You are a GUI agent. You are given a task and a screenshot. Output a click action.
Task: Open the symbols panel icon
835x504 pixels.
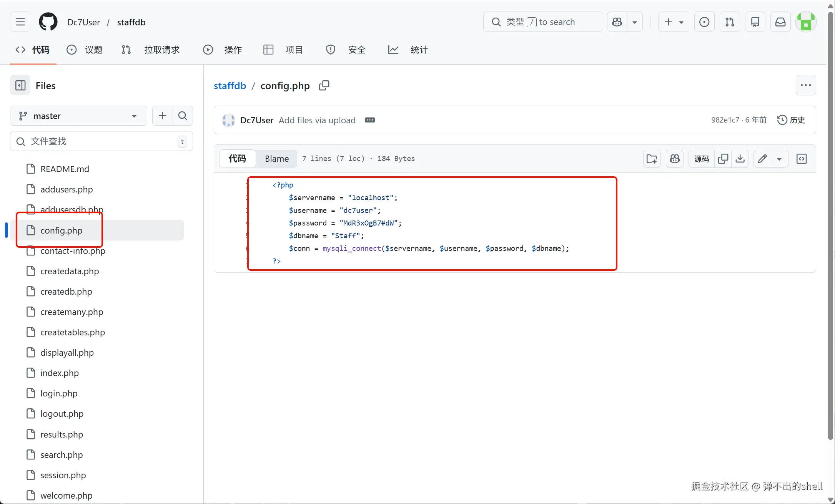coord(802,159)
